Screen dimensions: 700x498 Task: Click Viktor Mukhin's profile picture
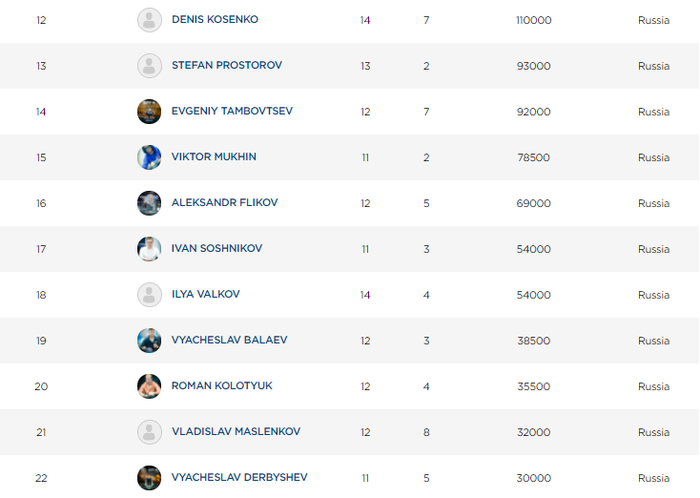point(149,157)
